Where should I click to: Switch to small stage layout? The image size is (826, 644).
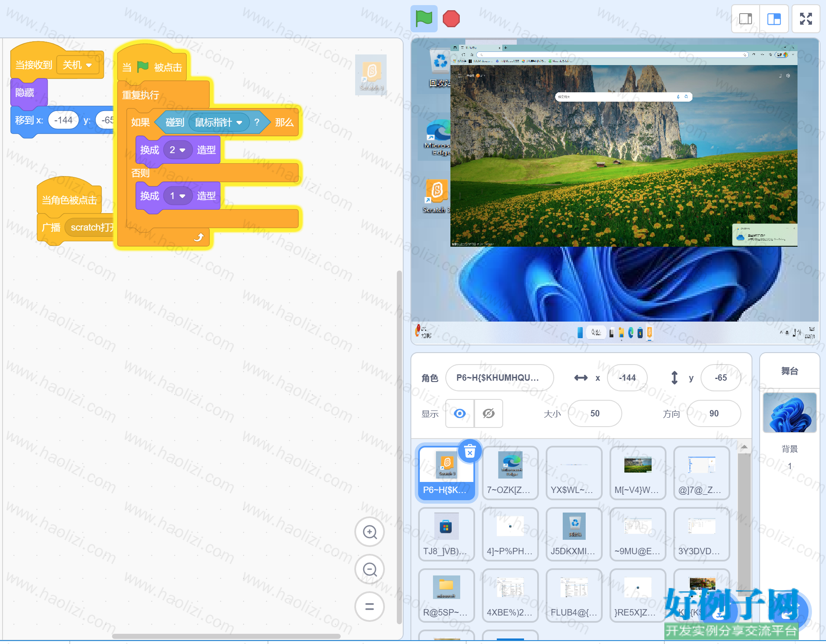[x=746, y=19]
